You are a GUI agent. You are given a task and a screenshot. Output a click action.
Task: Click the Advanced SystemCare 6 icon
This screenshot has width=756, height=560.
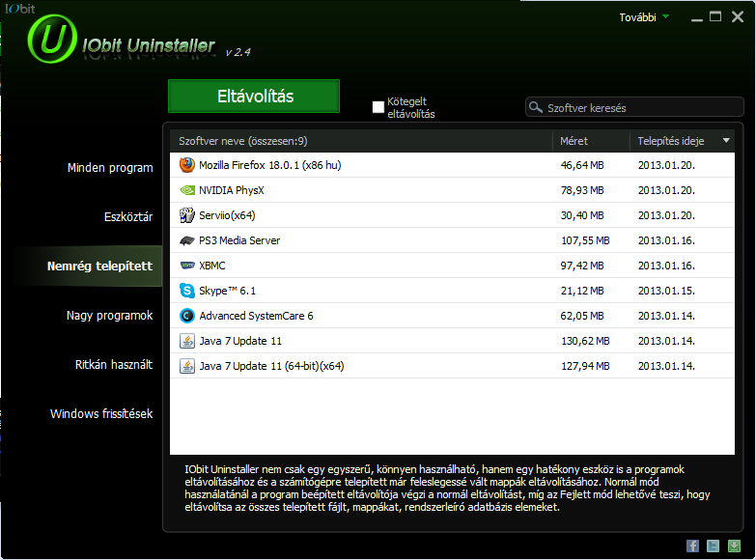click(x=187, y=316)
